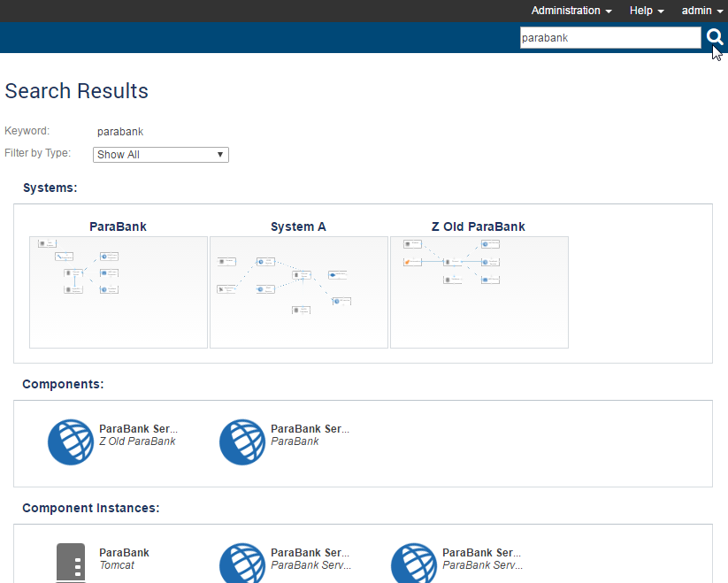Click the globe icon for Z Old ParaBank component
The height and width of the screenshot is (583, 728).
71,441
